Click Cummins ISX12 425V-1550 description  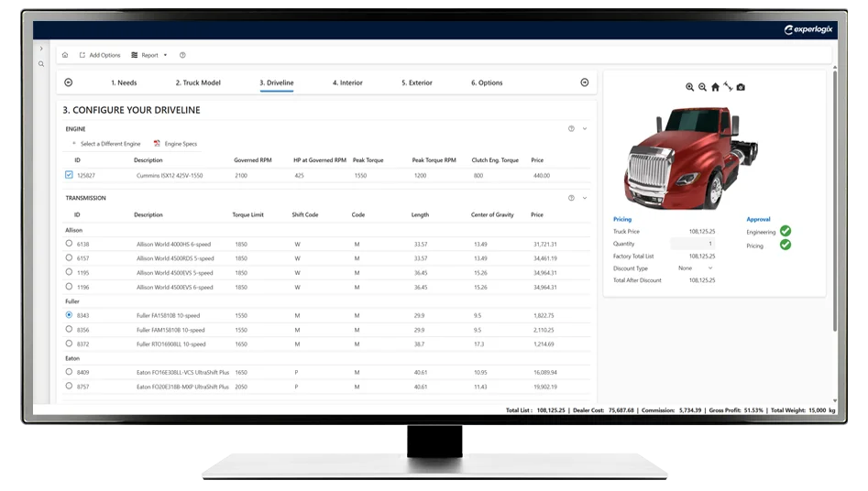[x=170, y=176]
